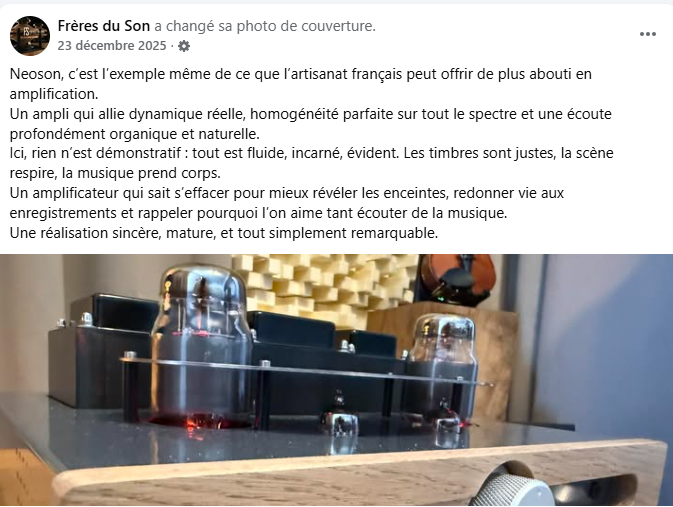Open the 23 décembre 2025 timestamp
673x507 pixels.
(x=112, y=46)
